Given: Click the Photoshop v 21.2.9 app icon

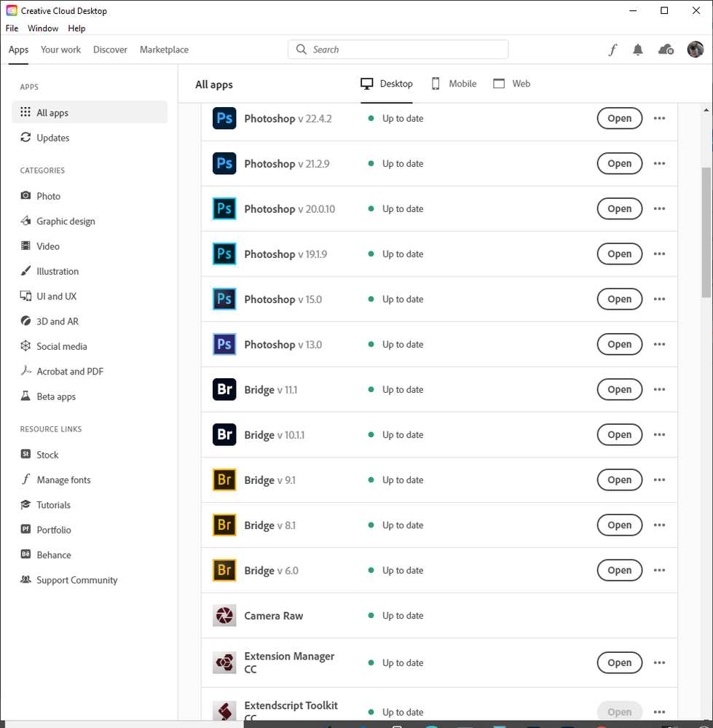Looking at the screenshot, I should click(224, 163).
